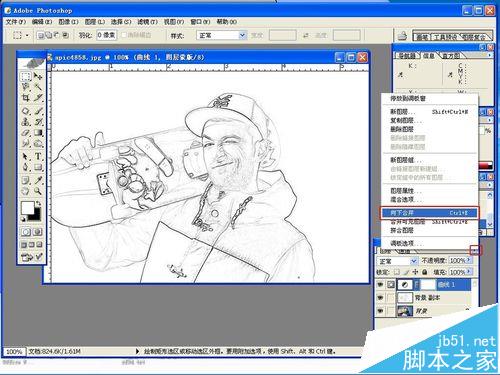Toggle lock all icon in Layers panel
500x375 pixels.
point(425,272)
